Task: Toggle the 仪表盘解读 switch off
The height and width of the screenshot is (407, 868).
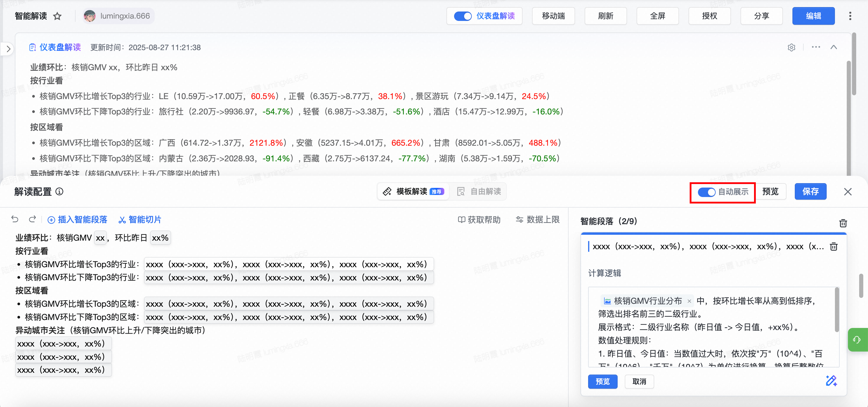Action: pos(462,16)
